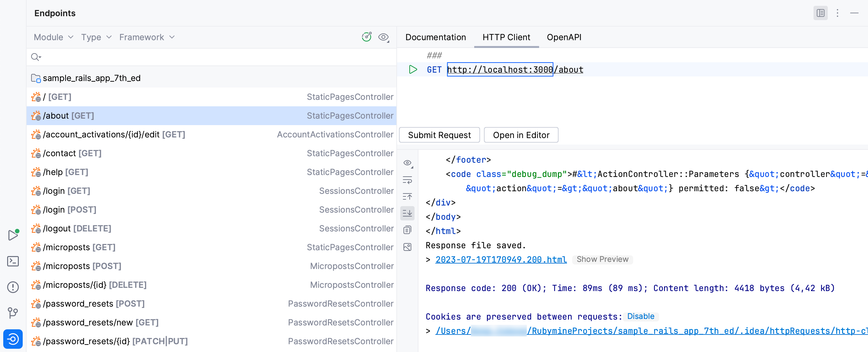Open the Type filter dropdown
This screenshot has height=352, width=868.
[96, 37]
